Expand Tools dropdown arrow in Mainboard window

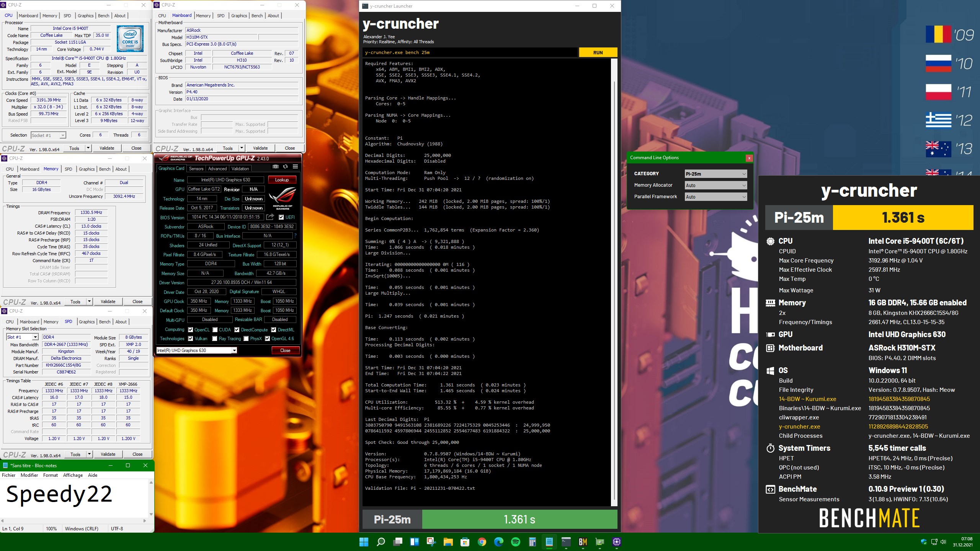(x=242, y=148)
